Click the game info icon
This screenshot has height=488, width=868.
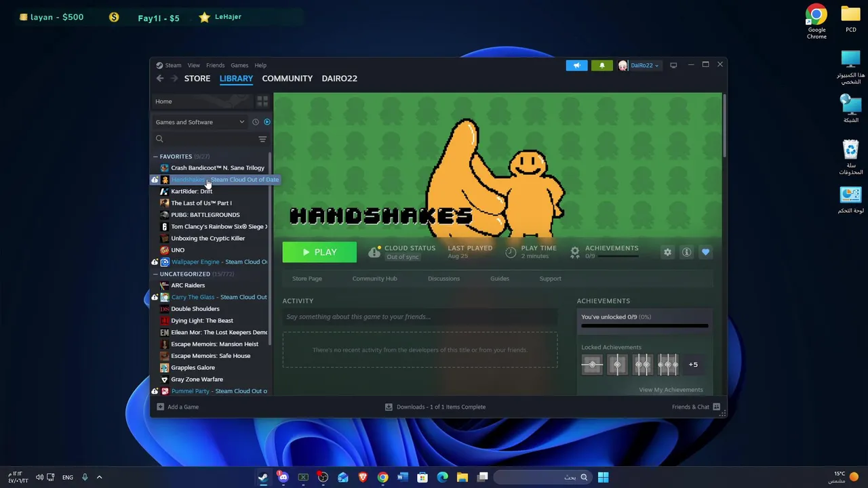pos(686,252)
